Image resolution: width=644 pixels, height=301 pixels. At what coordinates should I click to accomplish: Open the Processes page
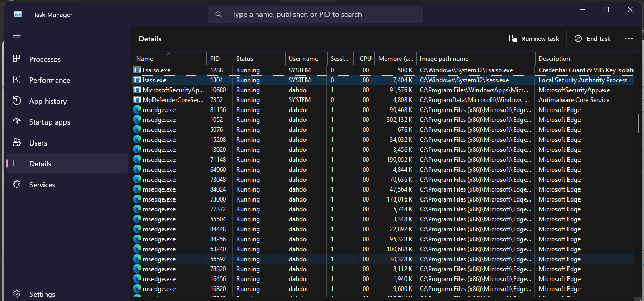click(x=67, y=59)
